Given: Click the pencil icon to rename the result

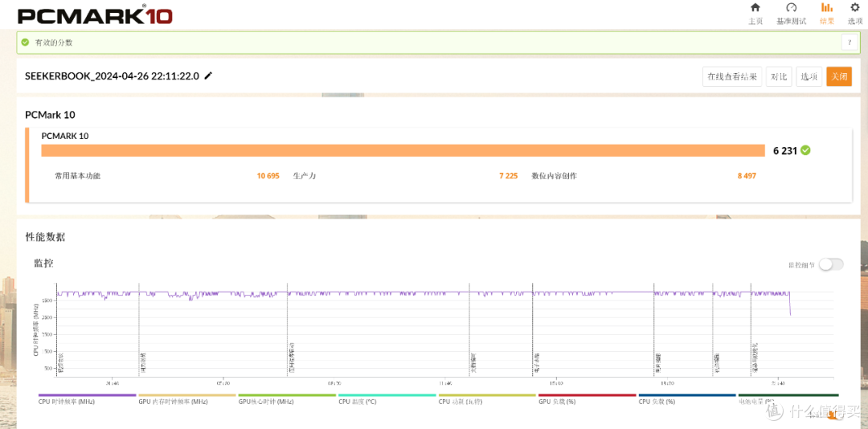Looking at the screenshot, I should pos(208,76).
